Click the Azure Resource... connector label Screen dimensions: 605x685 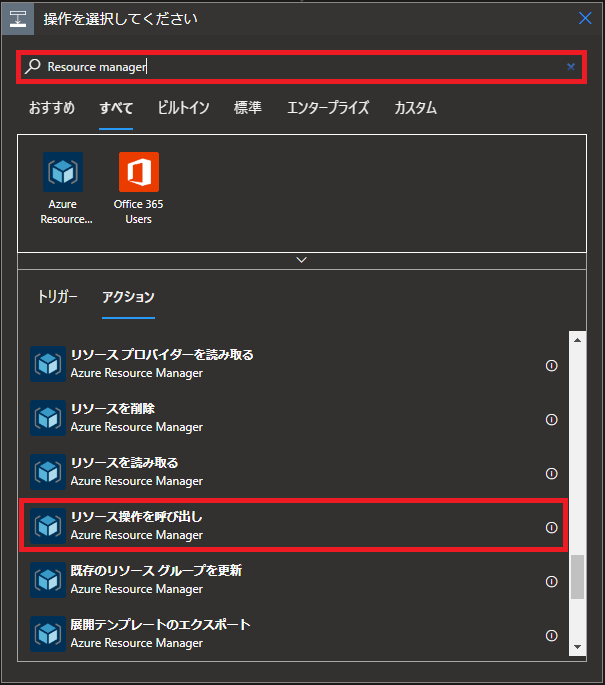pos(66,211)
